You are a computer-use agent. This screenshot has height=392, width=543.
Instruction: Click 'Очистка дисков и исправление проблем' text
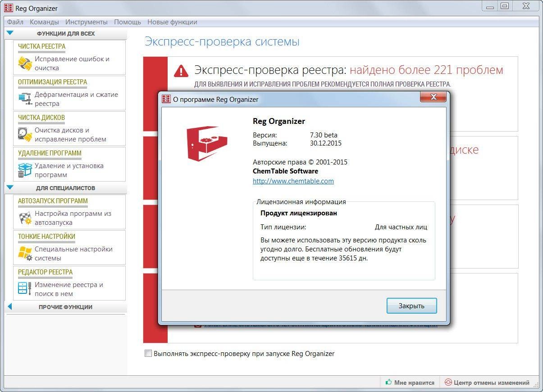[x=71, y=135]
